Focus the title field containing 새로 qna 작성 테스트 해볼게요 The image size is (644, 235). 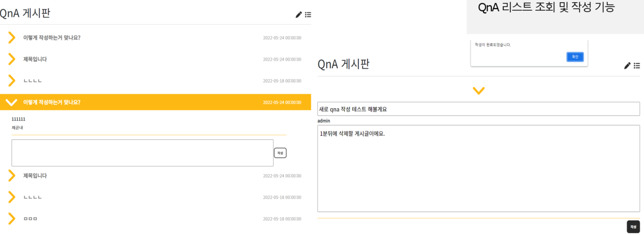(479, 109)
